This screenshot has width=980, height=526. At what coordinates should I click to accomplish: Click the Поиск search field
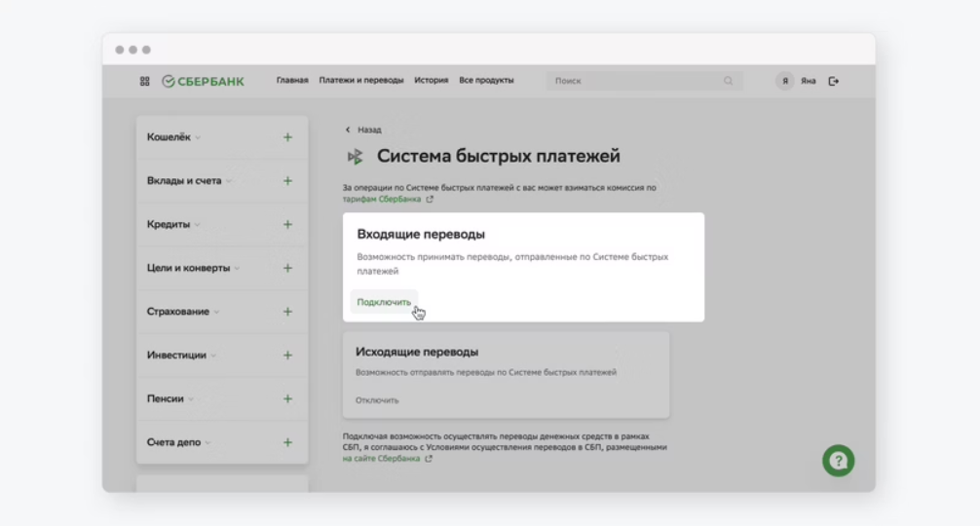pyautogui.click(x=633, y=81)
